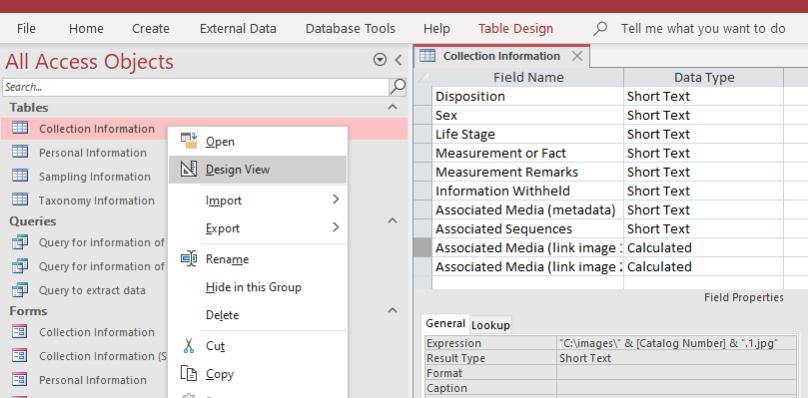
Task: Click the Taxonomy Information table icon
Action: (x=20, y=200)
